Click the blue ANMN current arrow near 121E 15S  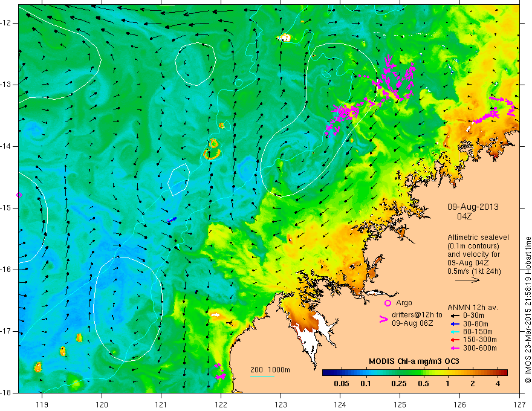[x=172, y=220]
